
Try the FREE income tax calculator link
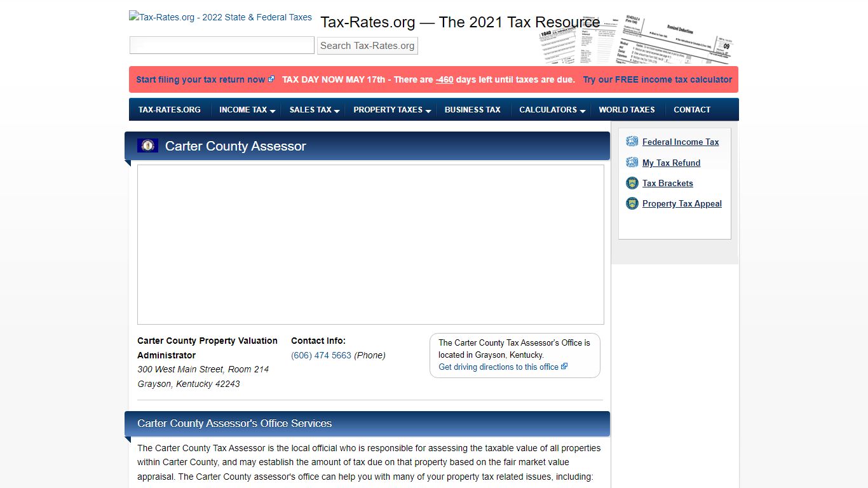658,79
